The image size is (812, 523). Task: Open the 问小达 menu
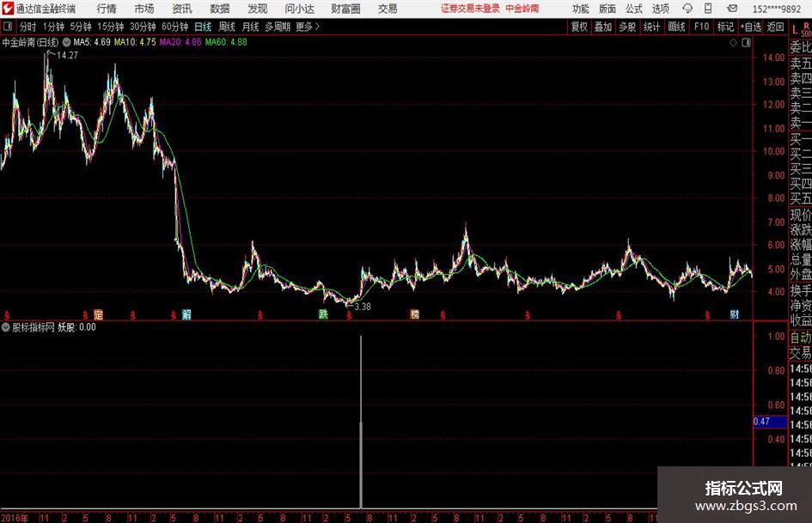point(299,9)
